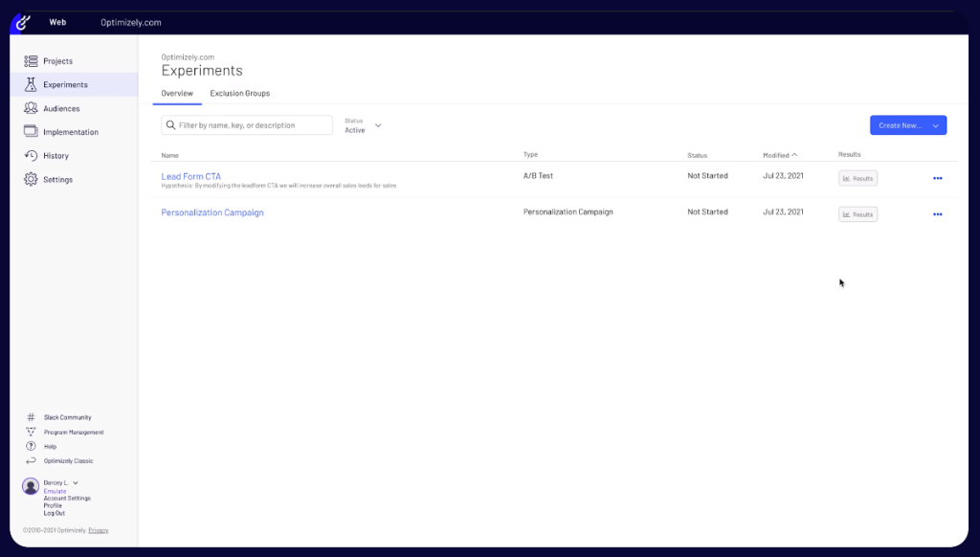Open the Status filter dropdown showing Active
This screenshot has width=980, height=557.
point(364,127)
